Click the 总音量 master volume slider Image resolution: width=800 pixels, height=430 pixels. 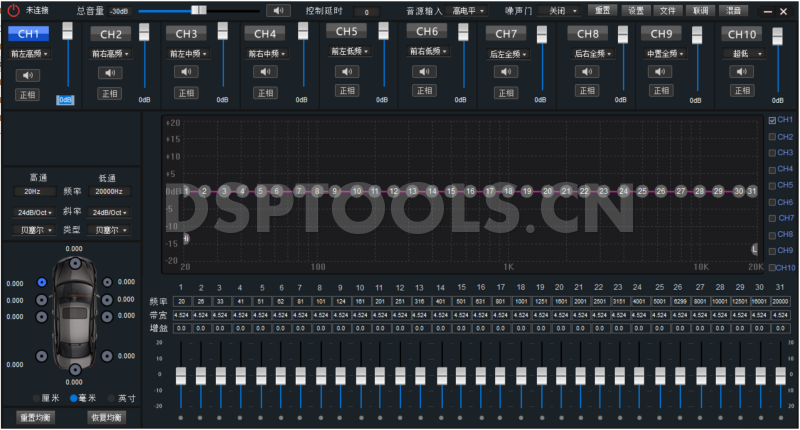(197, 10)
